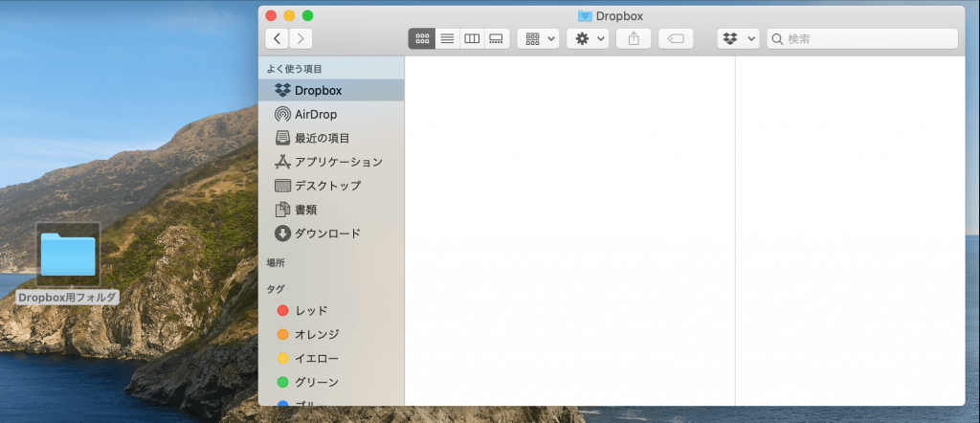
Task: Click the search field labeled 検索
Action: [x=862, y=38]
